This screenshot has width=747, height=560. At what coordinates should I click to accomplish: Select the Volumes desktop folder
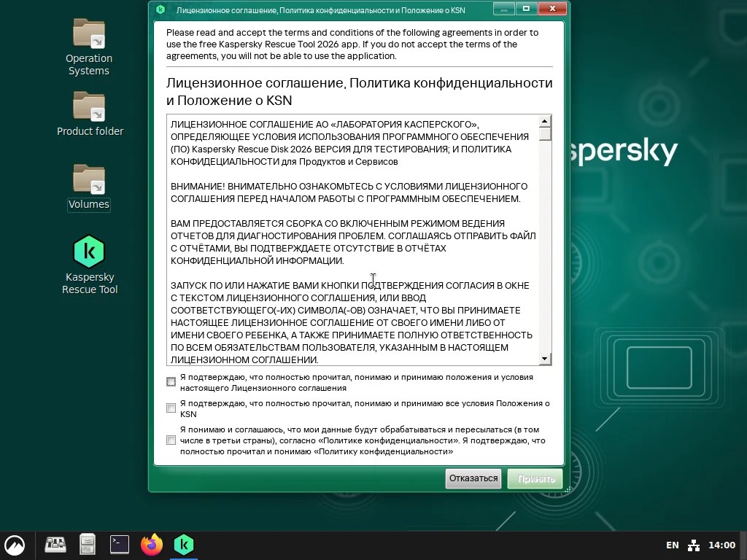(x=89, y=187)
